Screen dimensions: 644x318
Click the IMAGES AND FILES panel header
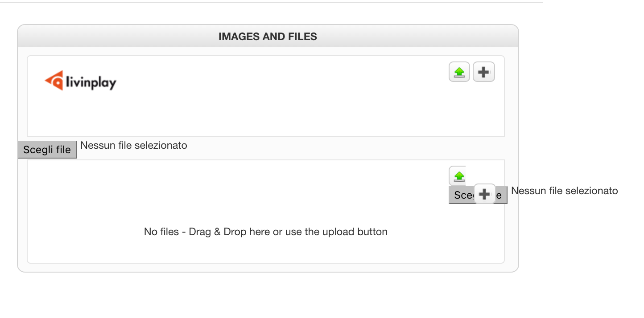[268, 37]
